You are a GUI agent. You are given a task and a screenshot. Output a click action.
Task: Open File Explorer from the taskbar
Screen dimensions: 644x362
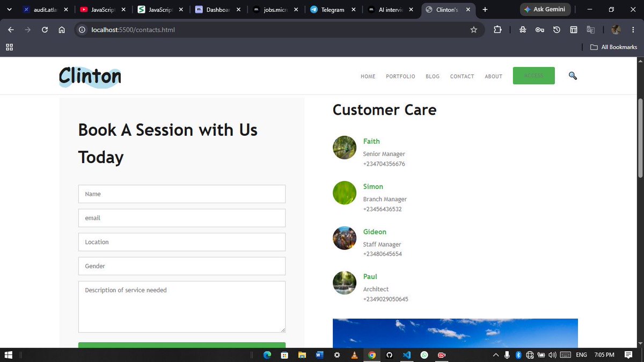click(302, 355)
